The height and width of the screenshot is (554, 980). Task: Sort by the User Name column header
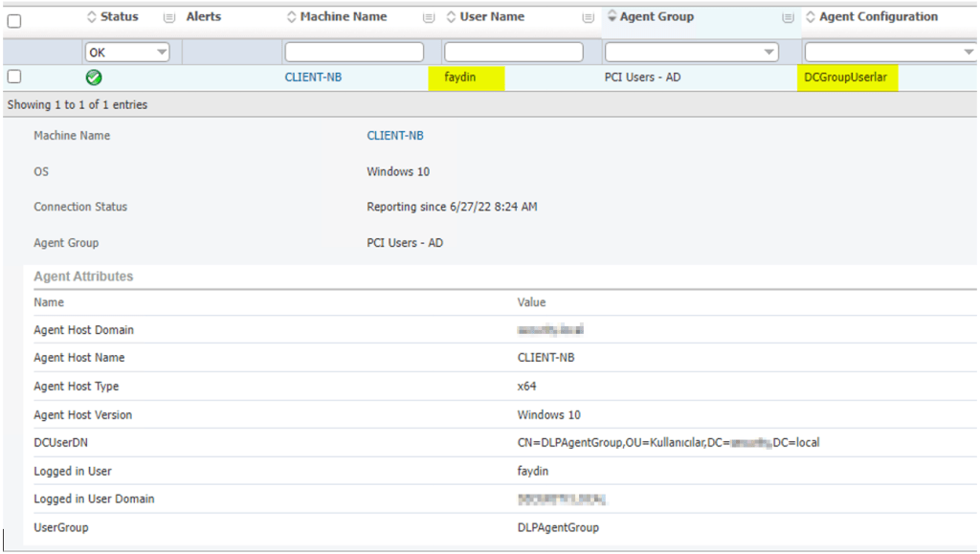pyautogui.click(x=491, y=17)
